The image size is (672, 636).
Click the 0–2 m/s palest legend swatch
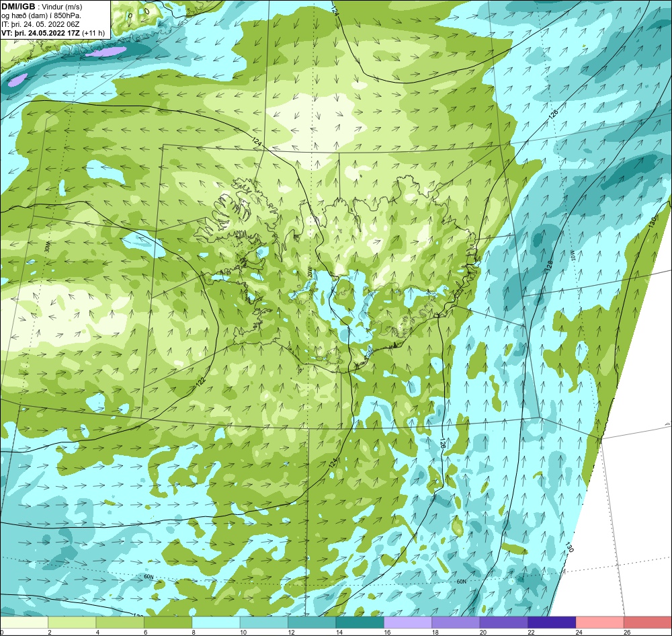(24, 622)
